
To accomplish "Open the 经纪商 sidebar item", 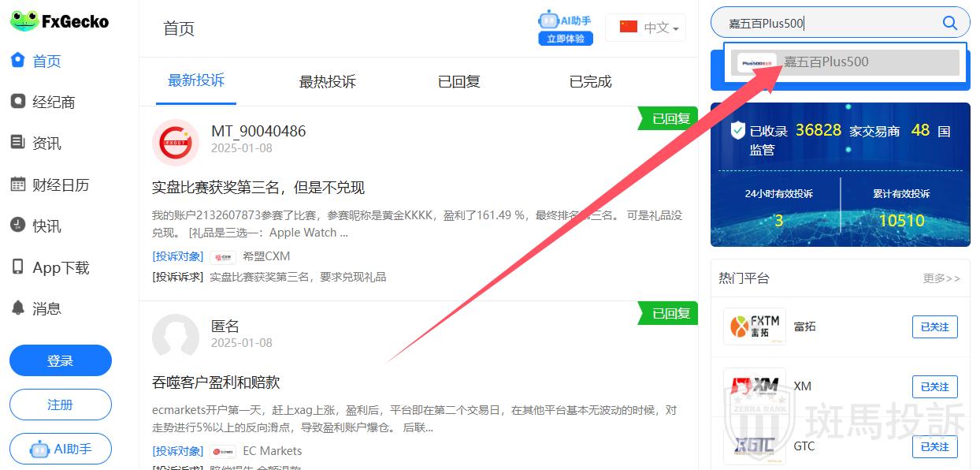I will [x=53, y=103].
